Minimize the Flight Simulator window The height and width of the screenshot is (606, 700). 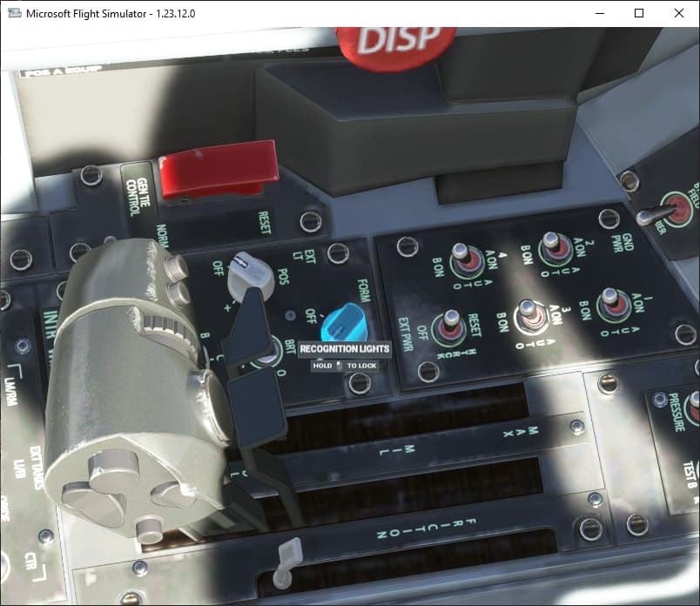600,13
